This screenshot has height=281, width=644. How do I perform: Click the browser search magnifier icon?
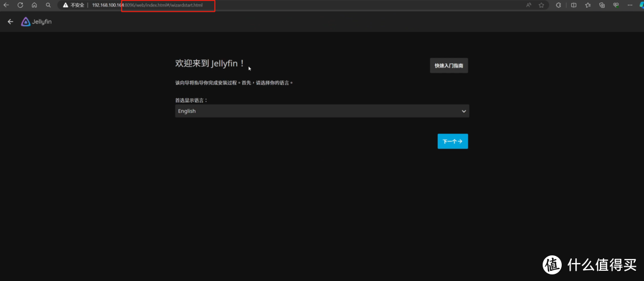pyautogui.click(x=48, y=5)
